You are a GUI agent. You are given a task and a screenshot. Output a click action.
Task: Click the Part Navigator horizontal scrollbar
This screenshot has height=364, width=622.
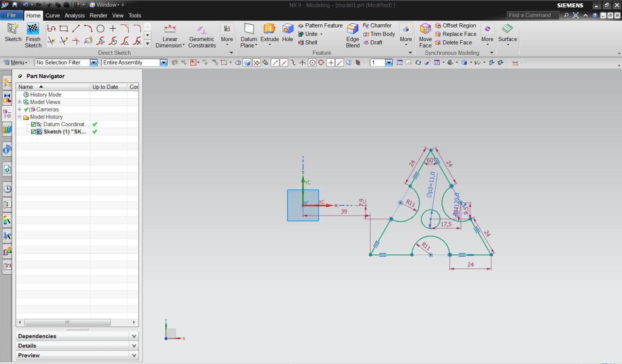click(x=67, y=322)
